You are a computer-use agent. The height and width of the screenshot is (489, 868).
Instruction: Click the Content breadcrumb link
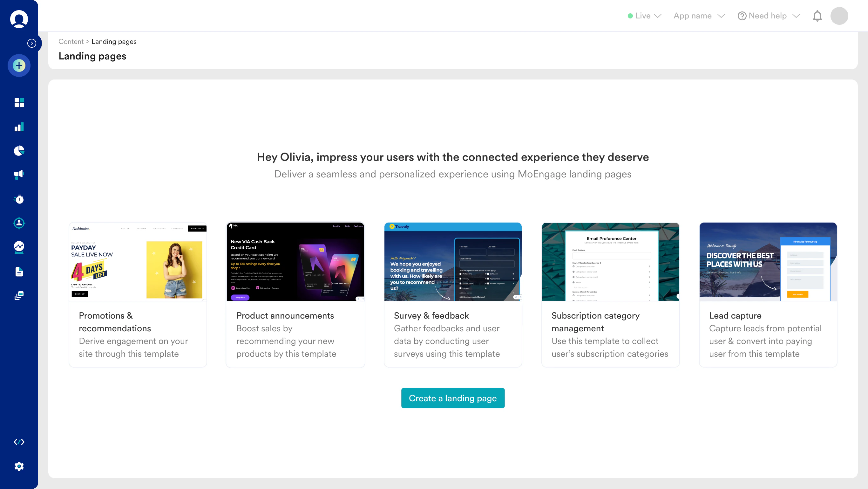click(x=71, y=41)
